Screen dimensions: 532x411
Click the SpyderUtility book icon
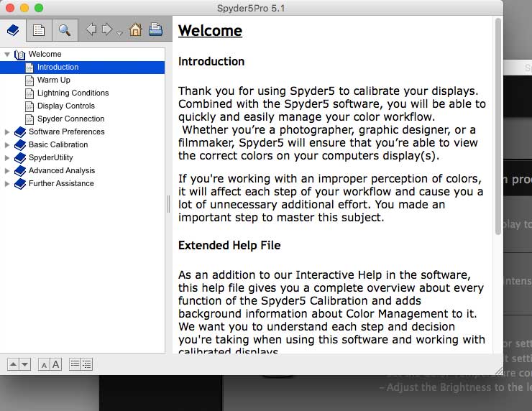tap(20, 157)
